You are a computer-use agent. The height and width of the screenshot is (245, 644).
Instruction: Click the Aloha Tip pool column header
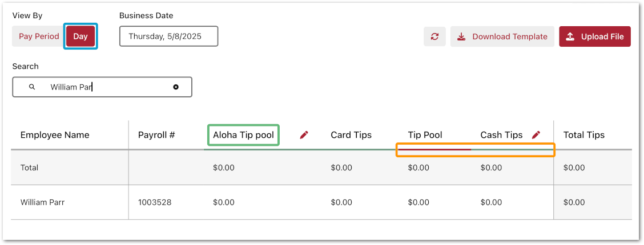243,135
